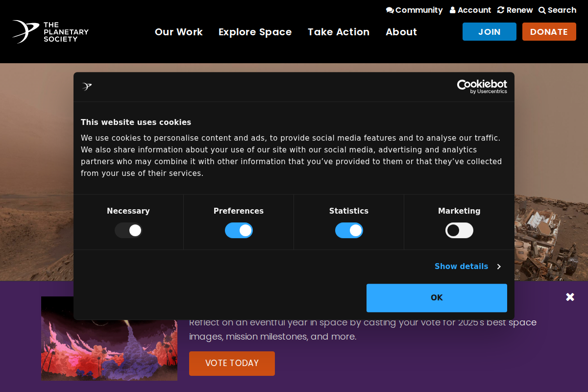Screen dimensions: 588x392
Task: Click the Account person icon
Action: pos(453,10)
